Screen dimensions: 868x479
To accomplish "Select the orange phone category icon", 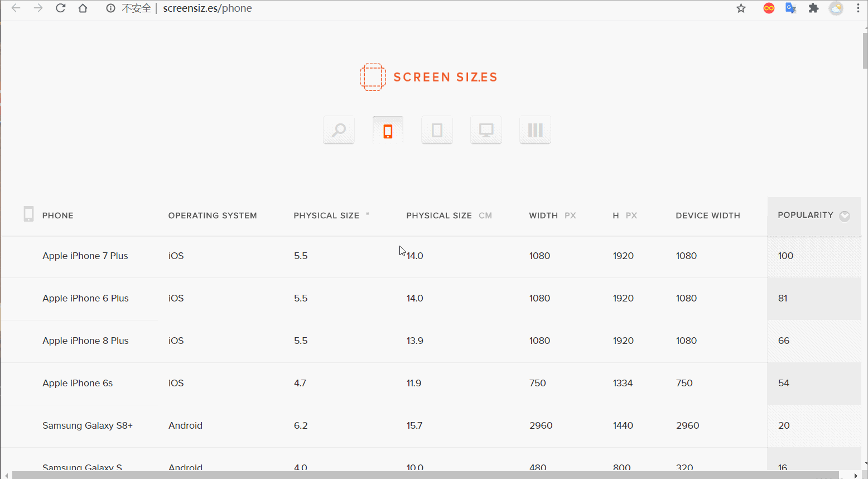I will pyautogui.click(x=388, y=130).
